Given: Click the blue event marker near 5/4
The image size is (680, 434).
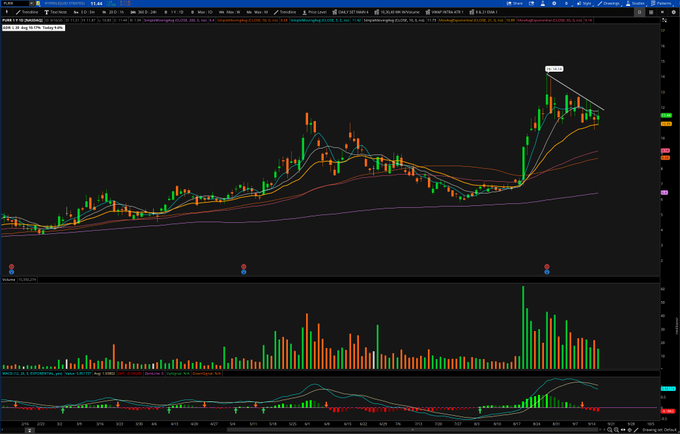Looking at the screenshot, I should [244, 272].
